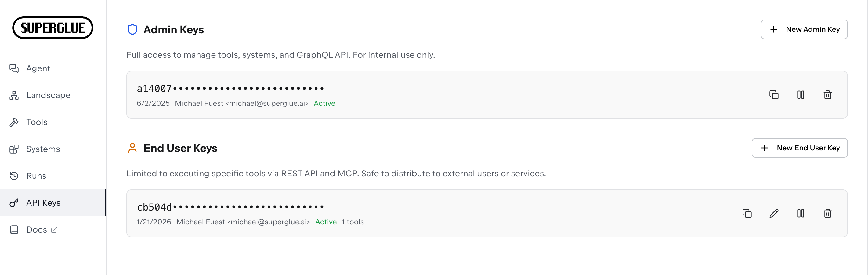This screenshot has height=275, width=868.
Task: Create a New Admin Key
Action: 804,29
